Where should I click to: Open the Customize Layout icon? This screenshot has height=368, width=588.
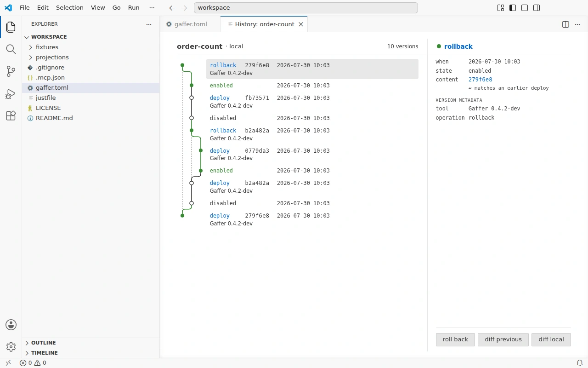[x=501, y=8]
